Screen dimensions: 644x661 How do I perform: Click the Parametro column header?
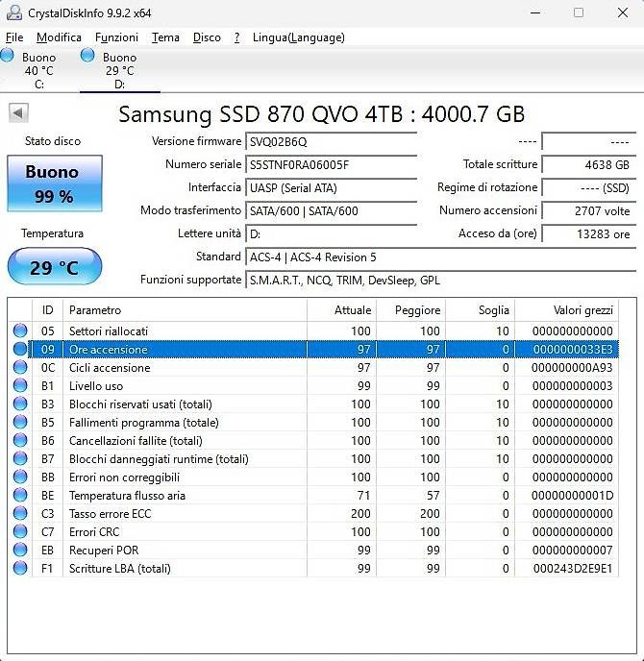point(185,310)
